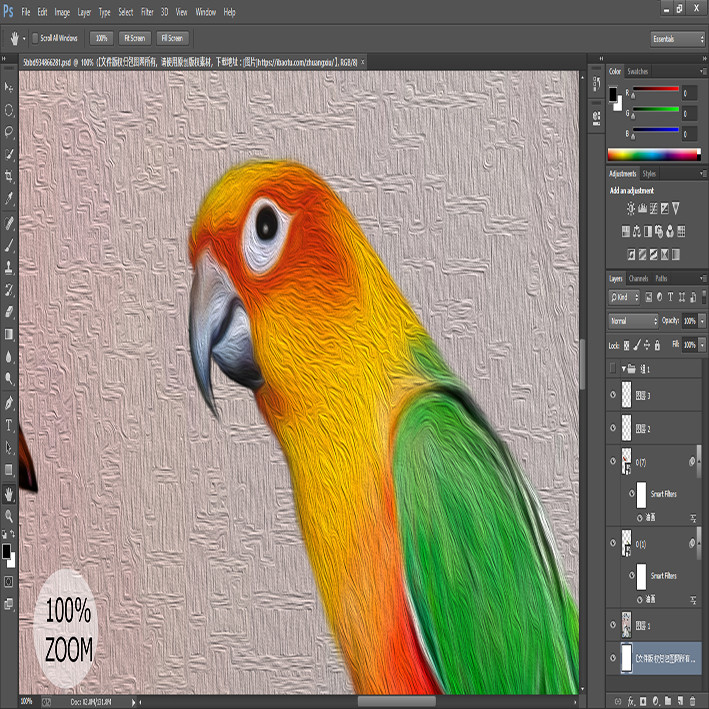Click the layer style fx icon
Screen dimensions: 709x709
631,701
